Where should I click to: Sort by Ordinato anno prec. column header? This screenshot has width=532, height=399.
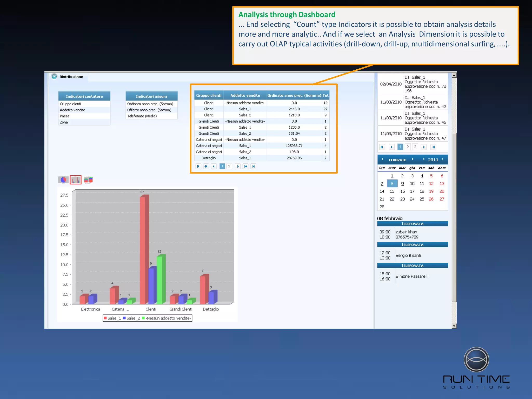coord(294,95)
